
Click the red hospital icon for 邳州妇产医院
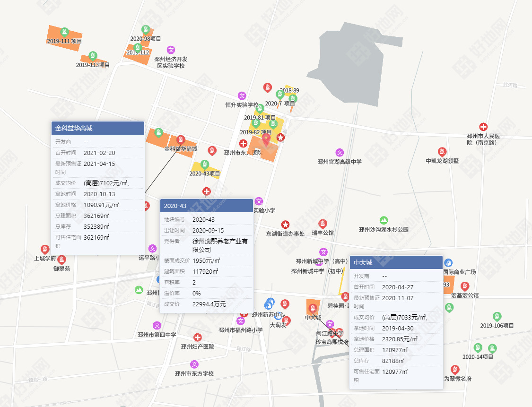198,338
